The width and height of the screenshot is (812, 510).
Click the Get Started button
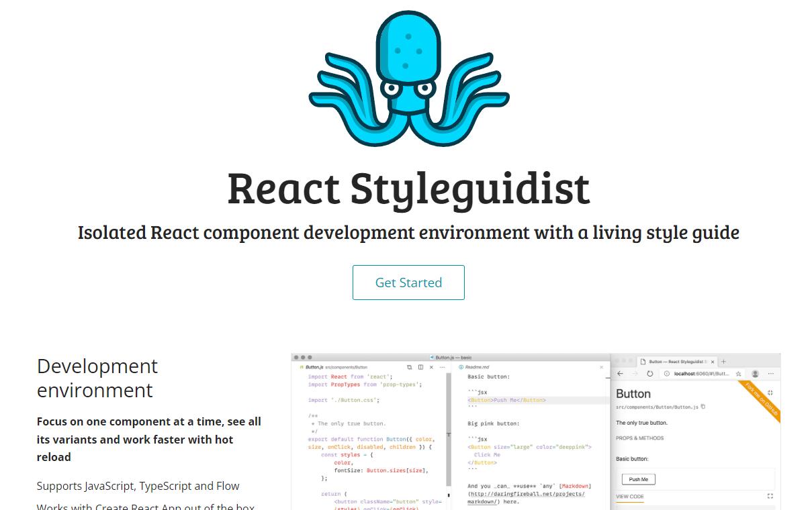408,283
